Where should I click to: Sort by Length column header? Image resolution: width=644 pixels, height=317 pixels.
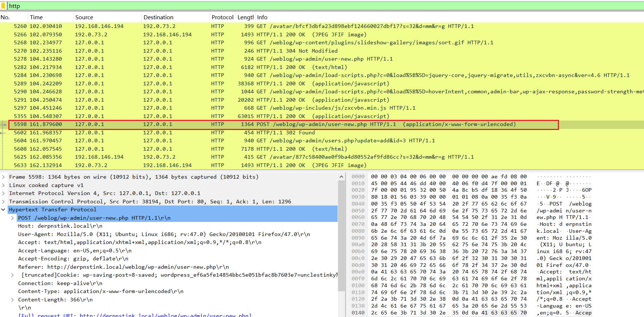[245, 17]
